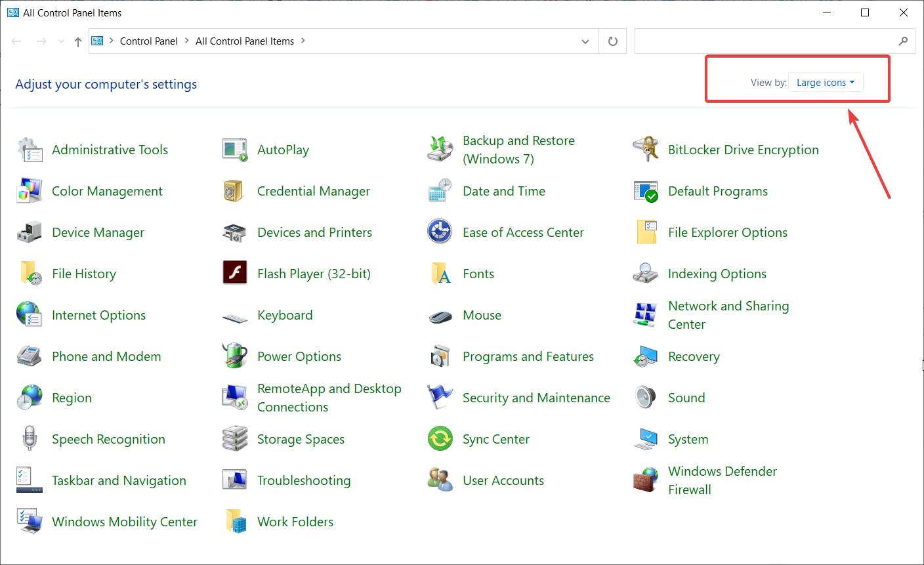Click the Power Options battery icon

tap(235, 356)
